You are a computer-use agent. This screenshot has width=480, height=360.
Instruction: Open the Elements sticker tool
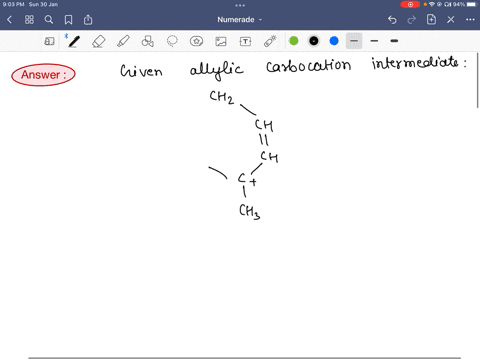point(196,41)
